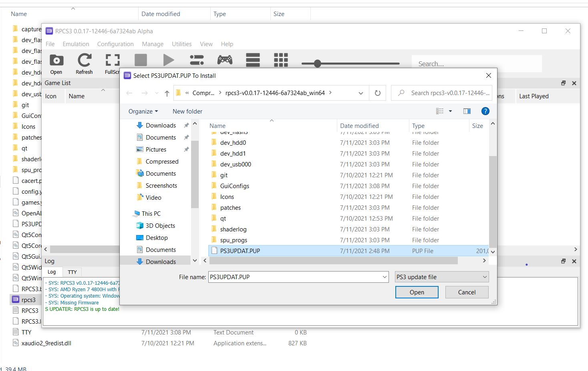Select This PC in navigation pane
The image size is (588, 371).
[151, 213]
